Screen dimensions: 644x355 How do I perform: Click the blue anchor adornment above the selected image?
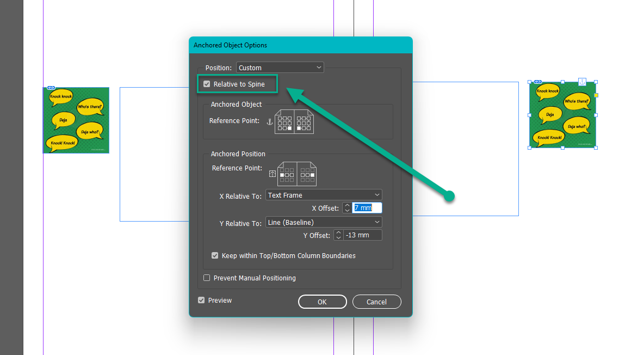point(582,82)
